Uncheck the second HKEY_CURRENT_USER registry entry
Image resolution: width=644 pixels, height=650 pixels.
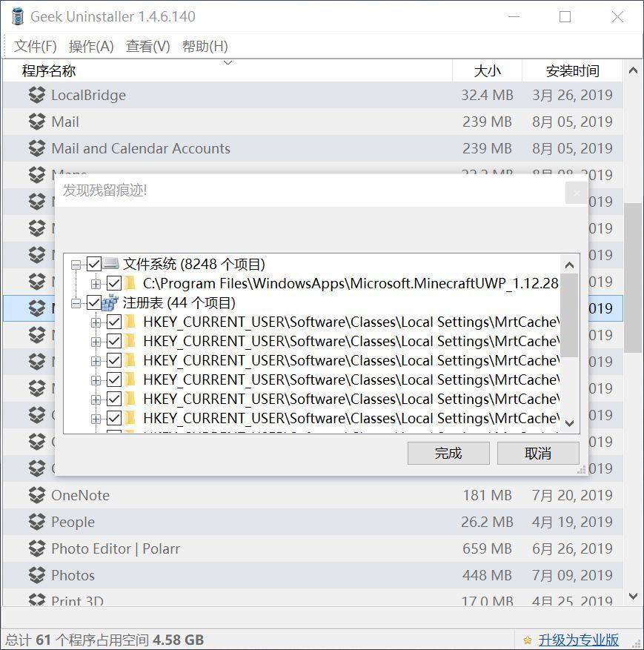coord(114,341)
